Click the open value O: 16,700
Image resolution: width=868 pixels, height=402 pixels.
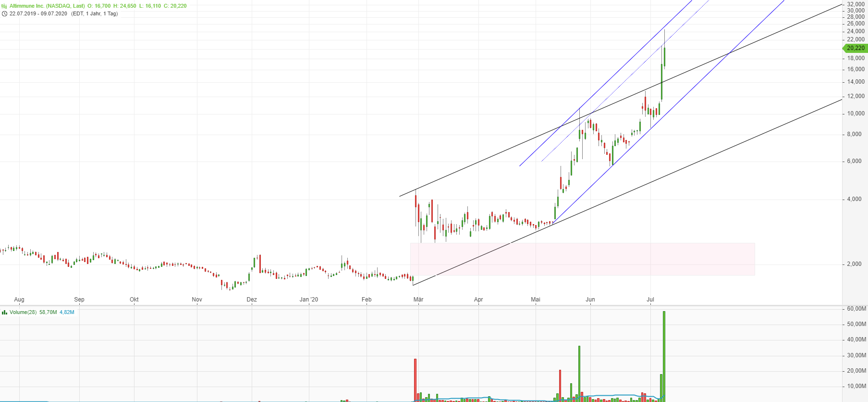click(99, 6)
